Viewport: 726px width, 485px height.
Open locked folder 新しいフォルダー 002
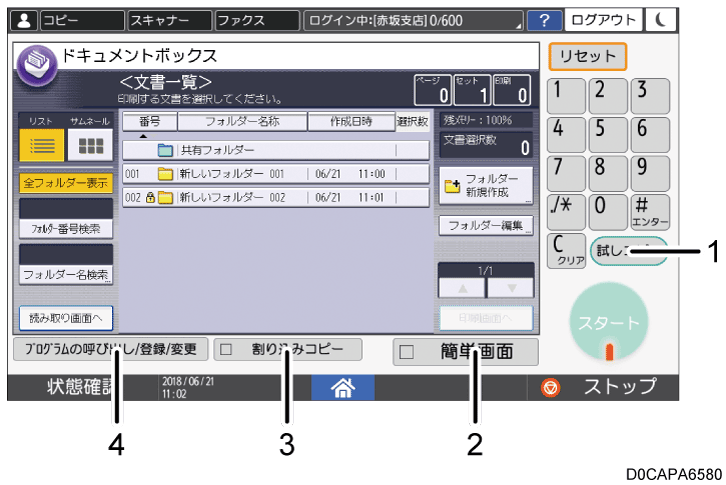[276, 197]
